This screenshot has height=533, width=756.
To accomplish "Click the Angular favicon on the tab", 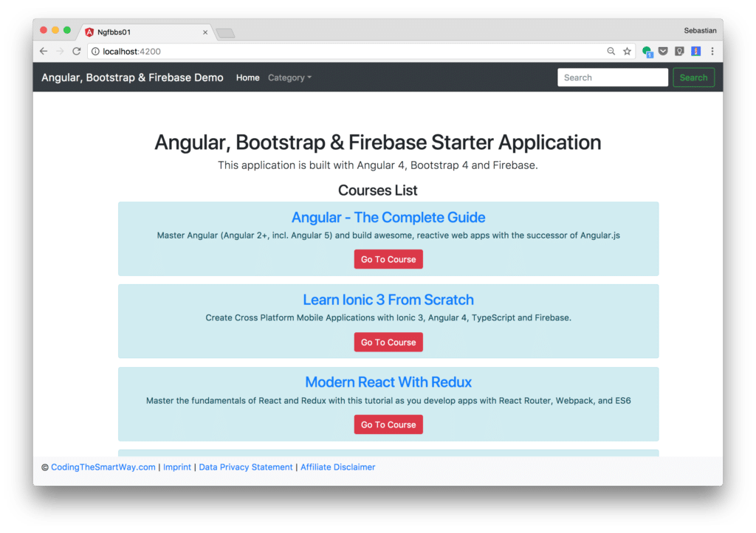I will tap(89, 32).
